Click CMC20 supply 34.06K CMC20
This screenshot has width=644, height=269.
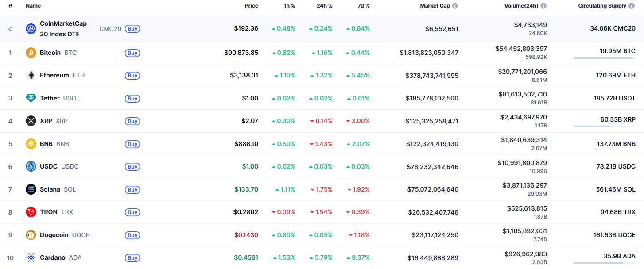coord(613,29)
